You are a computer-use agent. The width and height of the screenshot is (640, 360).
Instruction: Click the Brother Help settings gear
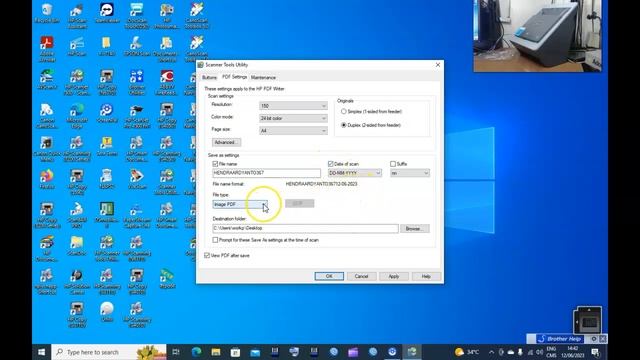tap(594, 339)
